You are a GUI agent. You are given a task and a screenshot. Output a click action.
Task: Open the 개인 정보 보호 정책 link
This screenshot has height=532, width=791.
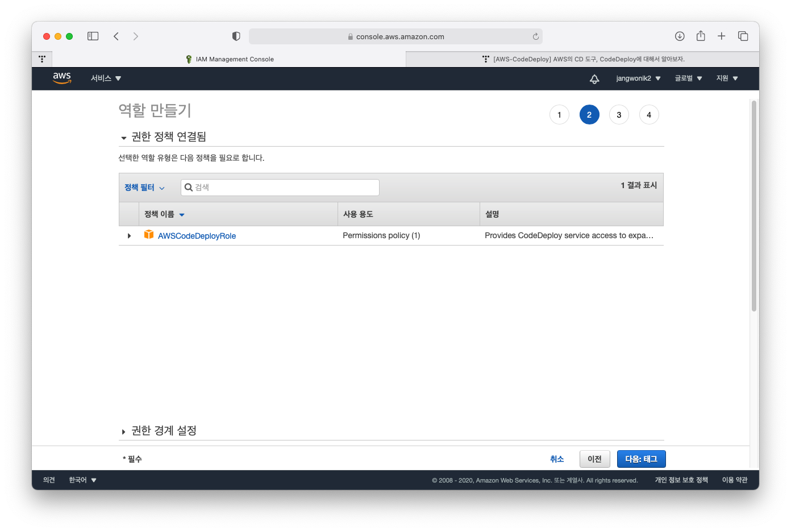pos(681,480)
